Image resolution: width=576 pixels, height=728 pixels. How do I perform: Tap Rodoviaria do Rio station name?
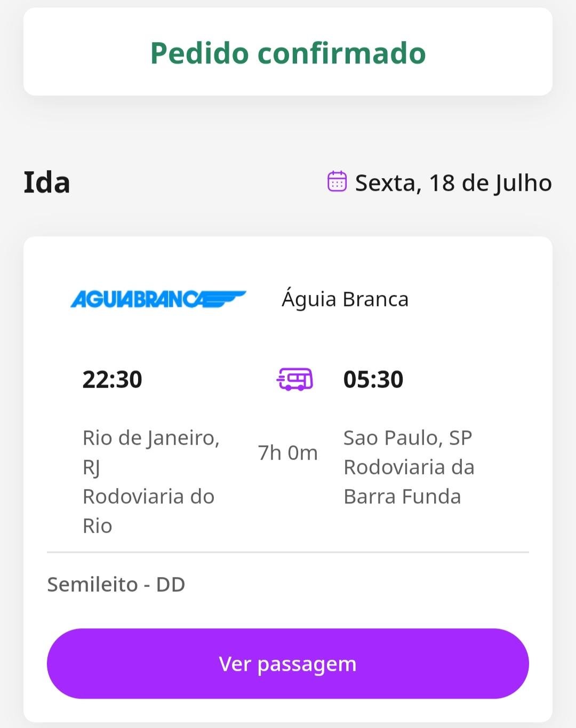[x=148, y=511]
